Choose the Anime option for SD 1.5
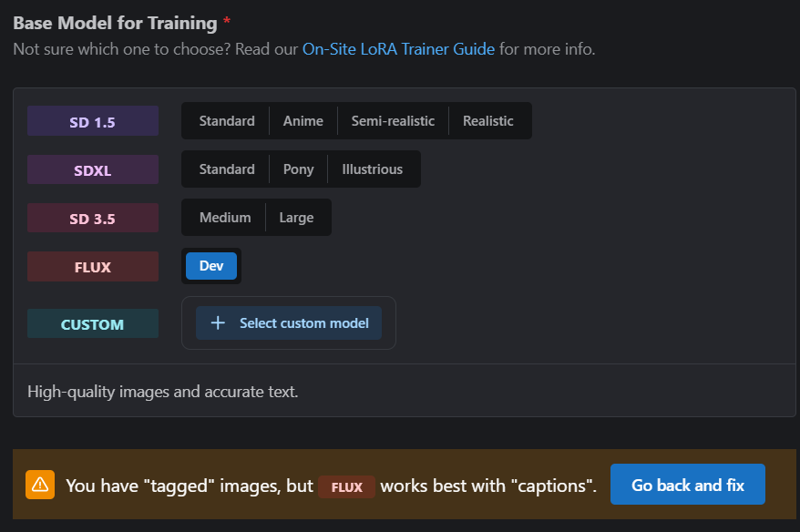Screen dimensions: 800x532 pyautogui.click(x=303, y=121)
